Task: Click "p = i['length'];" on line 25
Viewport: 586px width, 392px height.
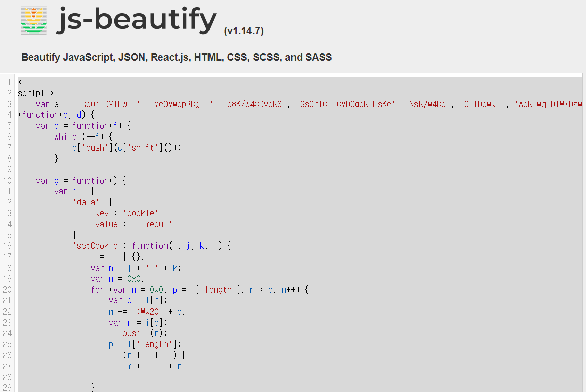Action: click(145, 344)
